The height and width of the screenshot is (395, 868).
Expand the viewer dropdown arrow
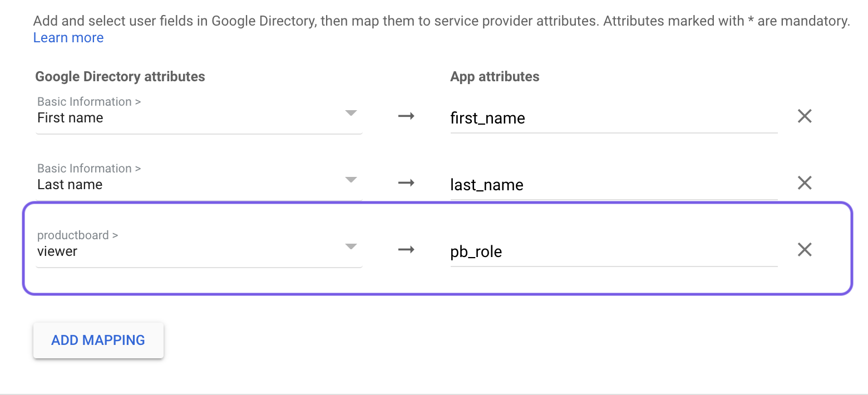pos(351,246)
